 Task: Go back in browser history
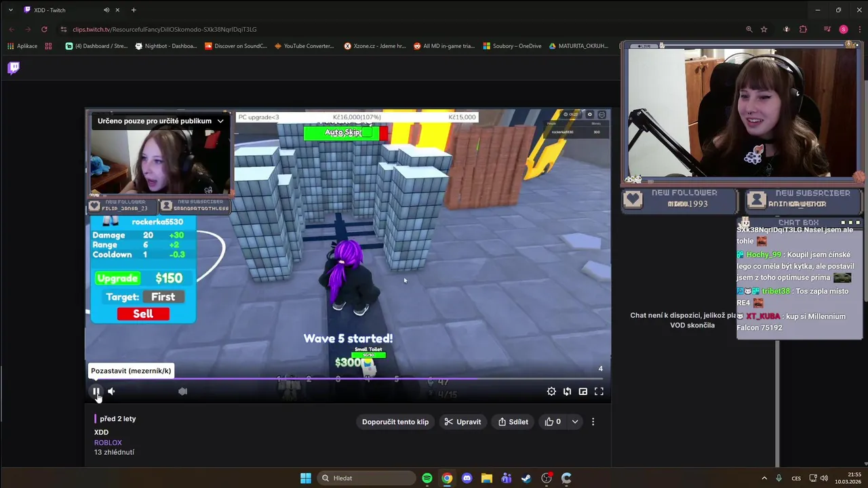click(12, 29)
